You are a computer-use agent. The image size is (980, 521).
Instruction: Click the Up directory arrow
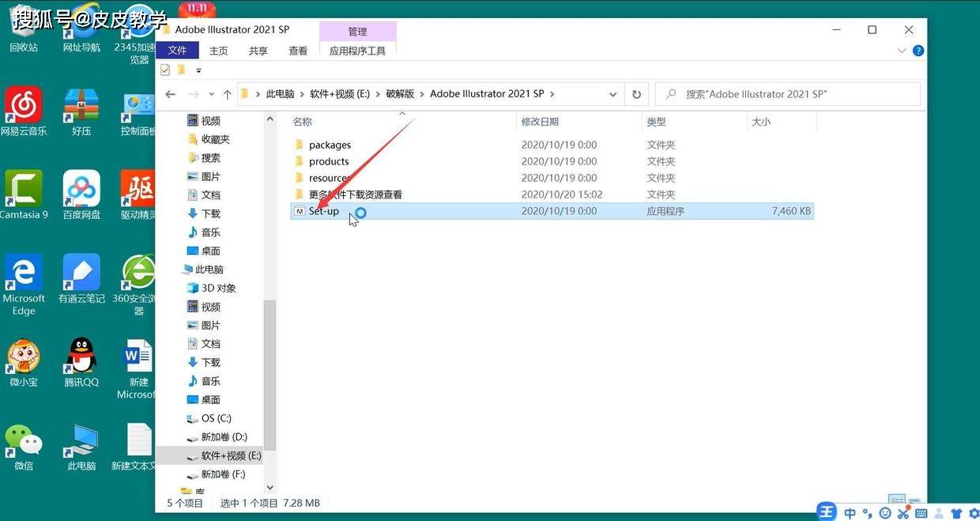pyautogui.click(x=228, y=94)
